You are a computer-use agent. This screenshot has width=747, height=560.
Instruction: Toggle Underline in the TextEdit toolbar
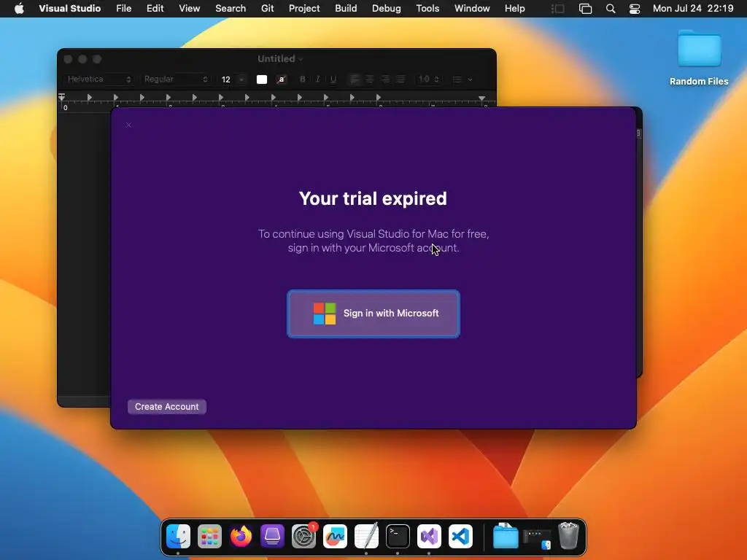333,79
